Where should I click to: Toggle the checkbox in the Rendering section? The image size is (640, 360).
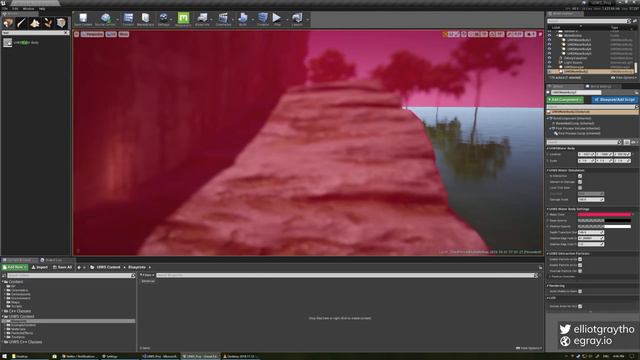[x=580, y=291]
